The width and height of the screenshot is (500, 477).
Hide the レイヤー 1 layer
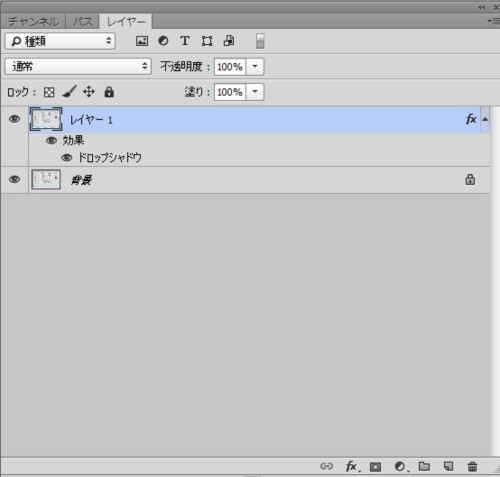[14, 119]
